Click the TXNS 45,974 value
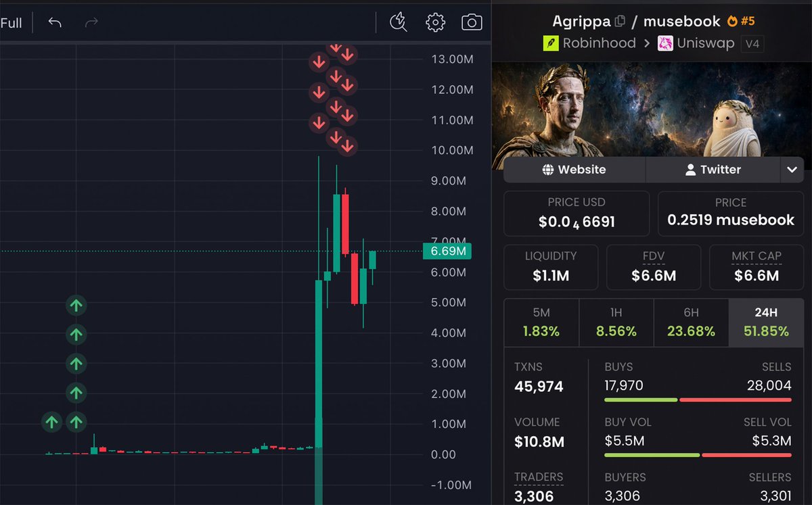Image resolution: width=812 pixels, height=505 pixels. click(539, 387)
